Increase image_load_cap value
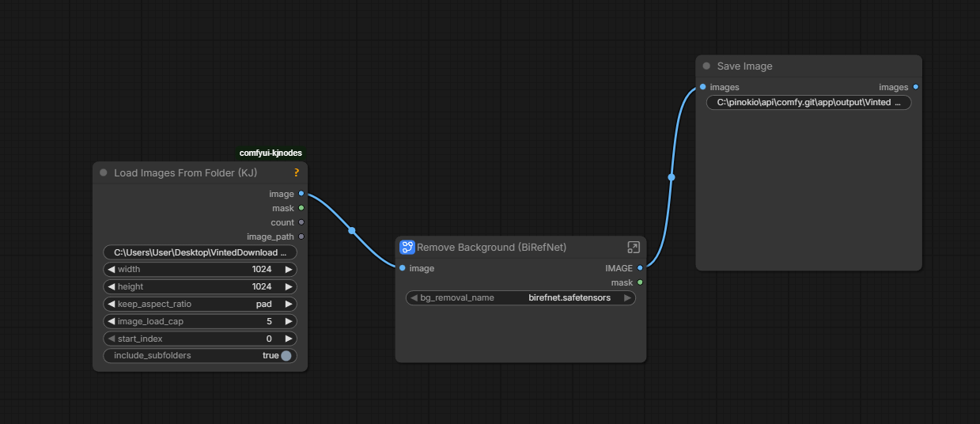980x424 pixels. pos(289,321)
